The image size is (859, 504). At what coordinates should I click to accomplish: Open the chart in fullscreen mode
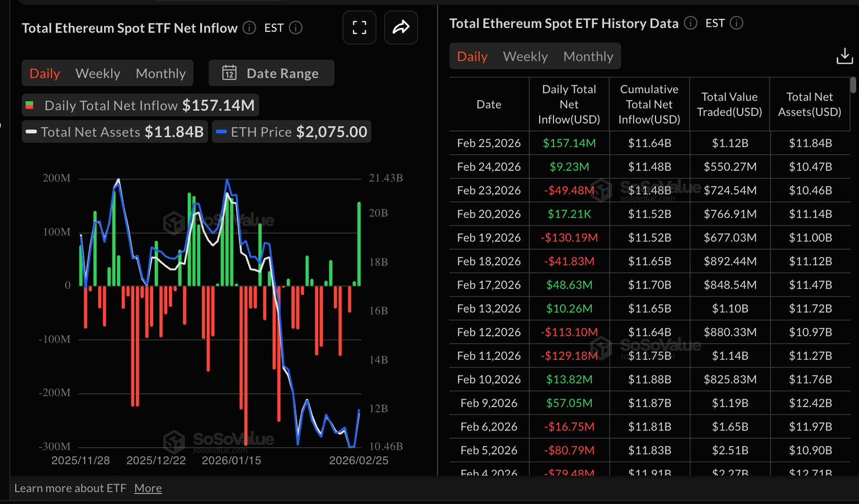(359, 27)
